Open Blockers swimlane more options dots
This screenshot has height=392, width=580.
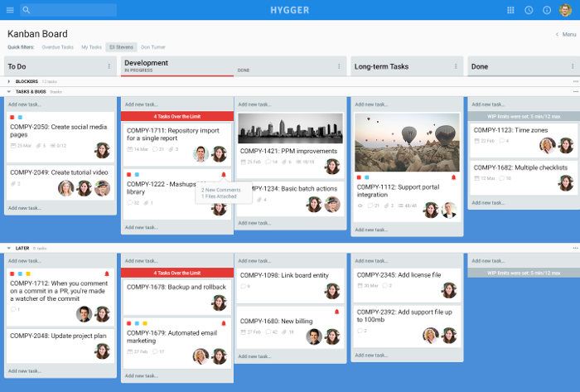tap(575, 81)
